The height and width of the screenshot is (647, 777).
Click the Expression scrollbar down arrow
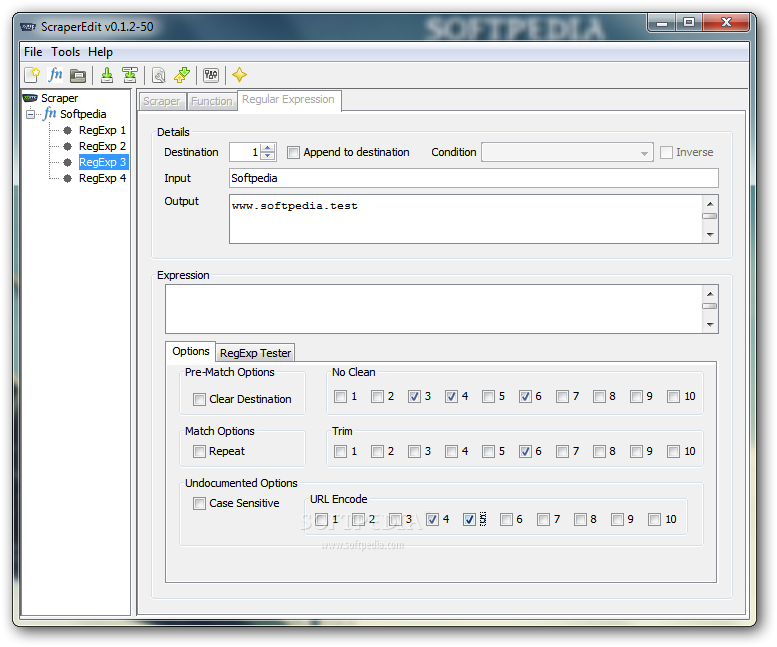tap(710, 324)
